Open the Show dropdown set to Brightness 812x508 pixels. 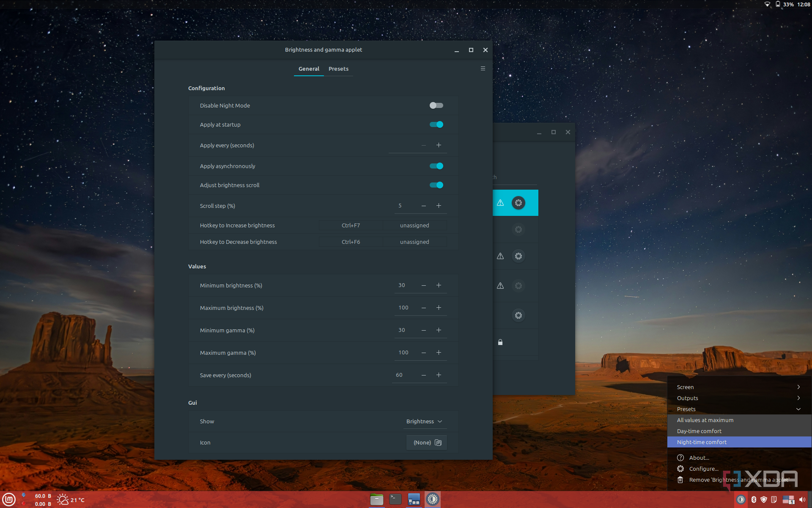pyautogui.click(x=424, y=421)
